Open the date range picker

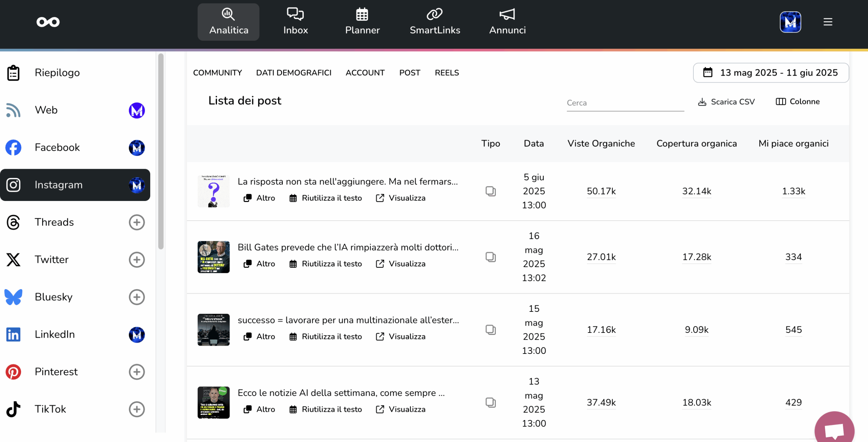[771, 73]
